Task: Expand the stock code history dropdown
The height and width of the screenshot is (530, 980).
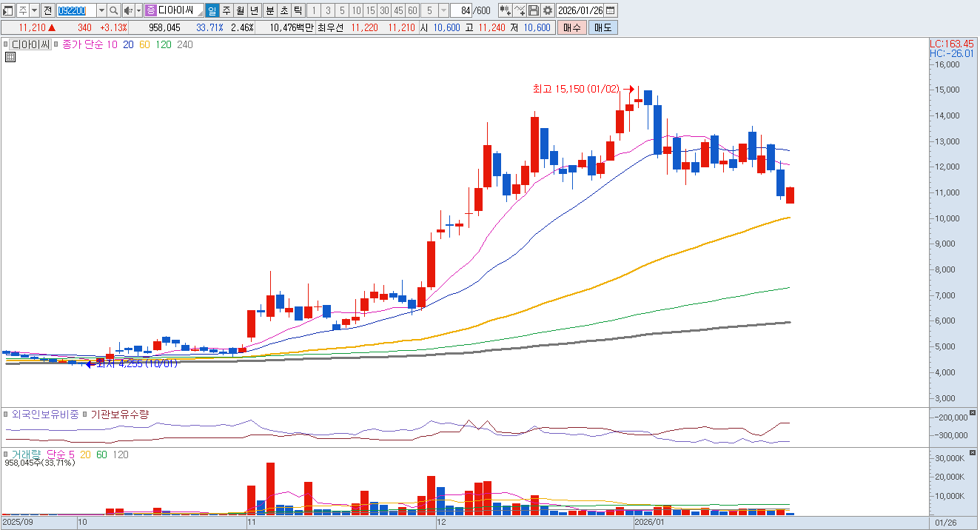Action: (101, 10)
